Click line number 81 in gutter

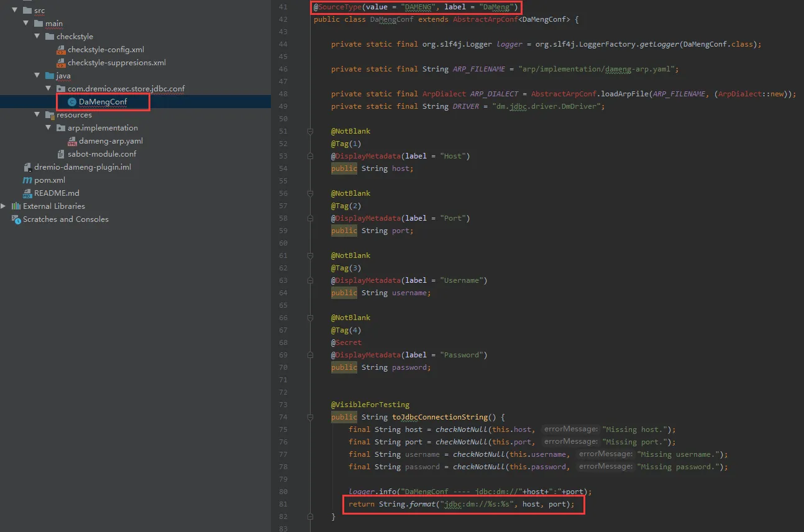click(283, 504)
